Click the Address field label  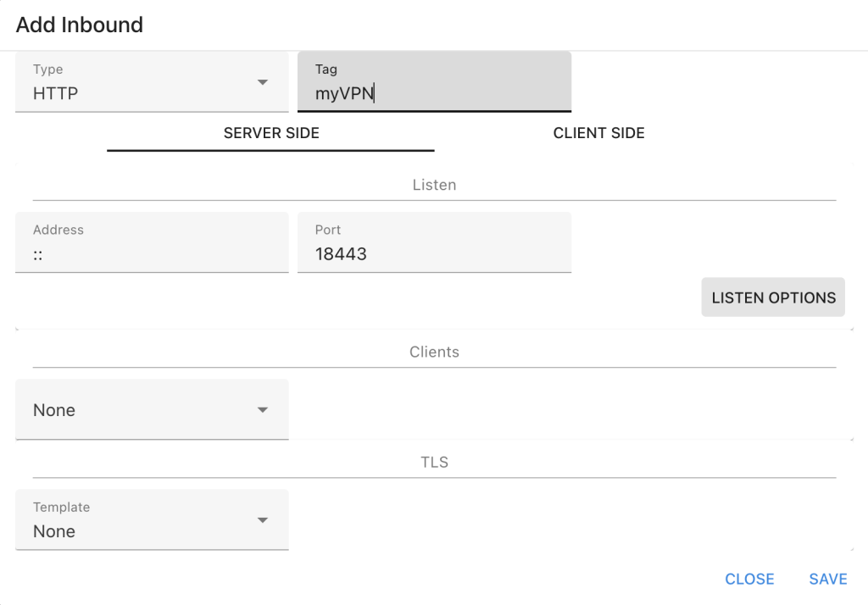coord(58,230)
